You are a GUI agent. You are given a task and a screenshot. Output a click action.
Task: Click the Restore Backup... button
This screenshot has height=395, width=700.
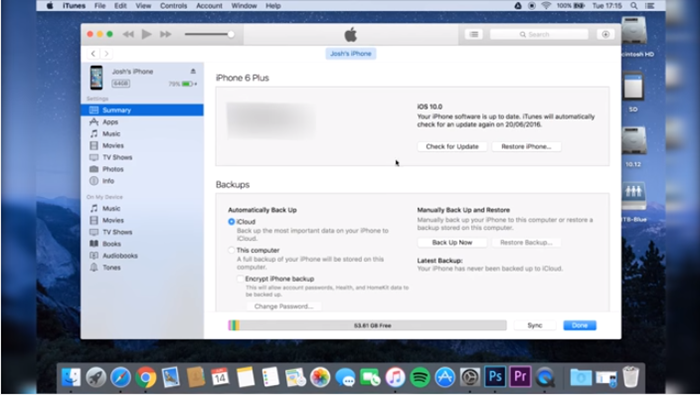pos(526,242)
